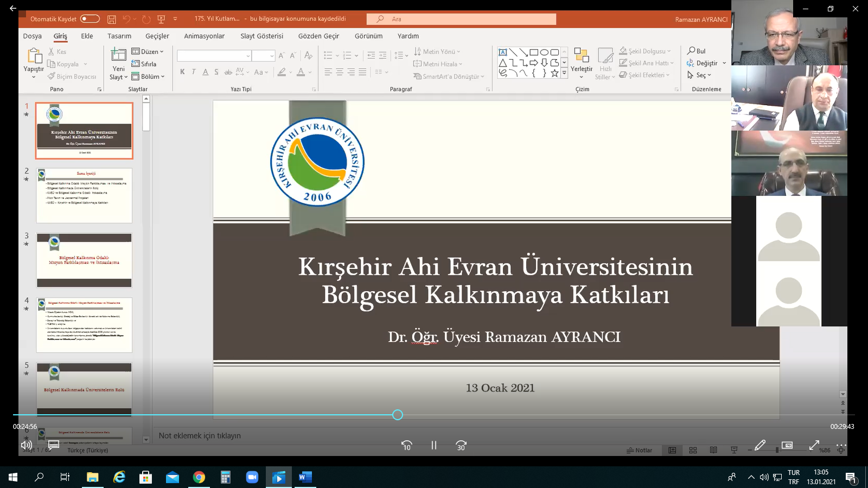Click Yeni Slayt new slide icon
The width and height of the screenshot is (868, 488).
(x=118, y=55)
